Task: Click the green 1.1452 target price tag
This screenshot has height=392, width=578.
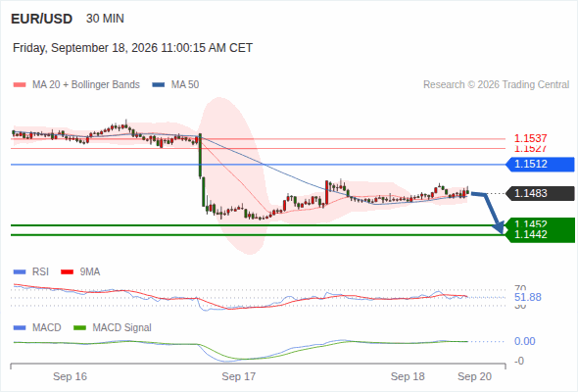Action: tap(541, 223)
